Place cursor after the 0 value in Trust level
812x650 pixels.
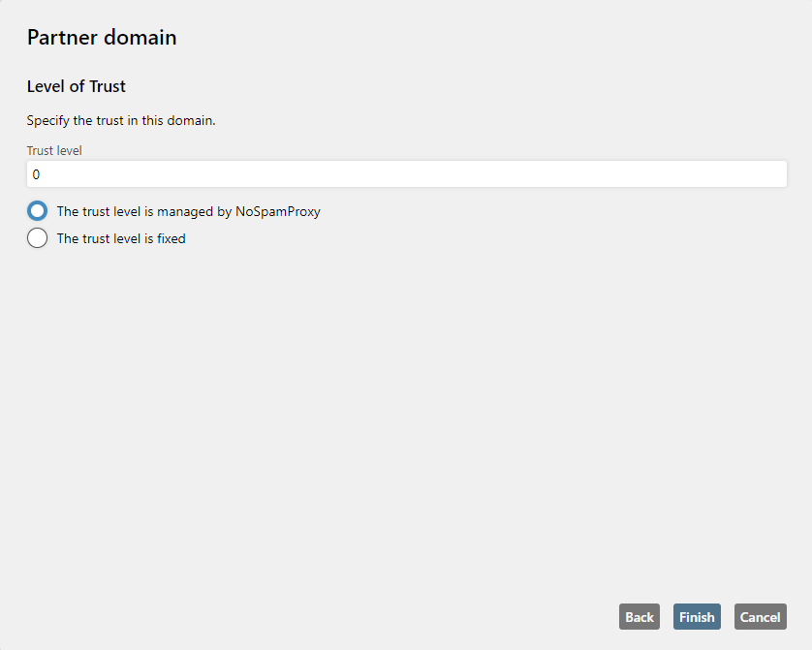(42, 174)
